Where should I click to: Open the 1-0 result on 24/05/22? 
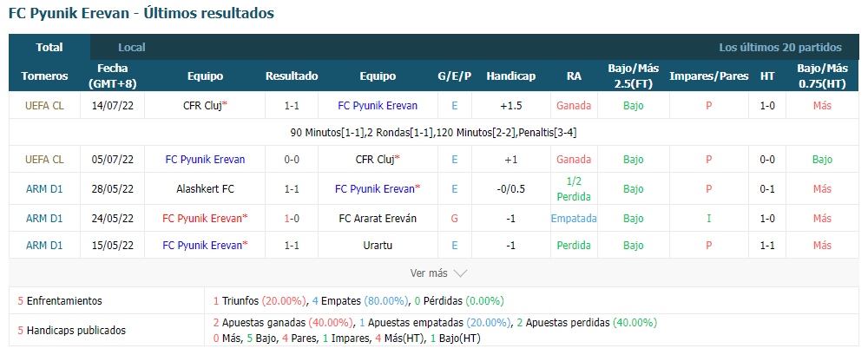[x=292, y=218]
